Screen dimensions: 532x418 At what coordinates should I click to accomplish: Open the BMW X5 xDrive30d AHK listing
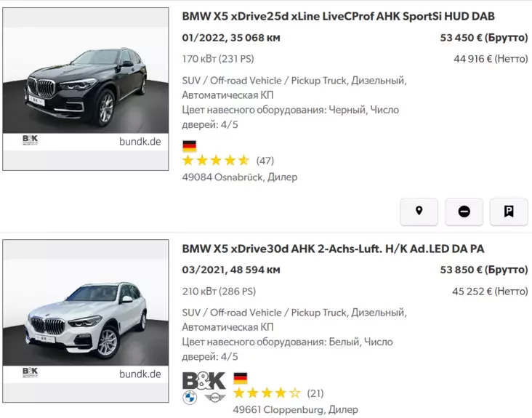pos(333,249)
